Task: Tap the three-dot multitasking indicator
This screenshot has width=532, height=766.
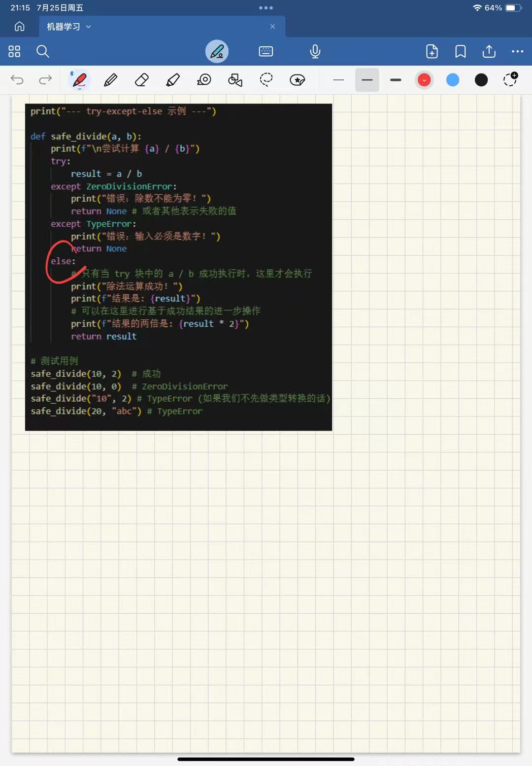Action: click(266, 8)
